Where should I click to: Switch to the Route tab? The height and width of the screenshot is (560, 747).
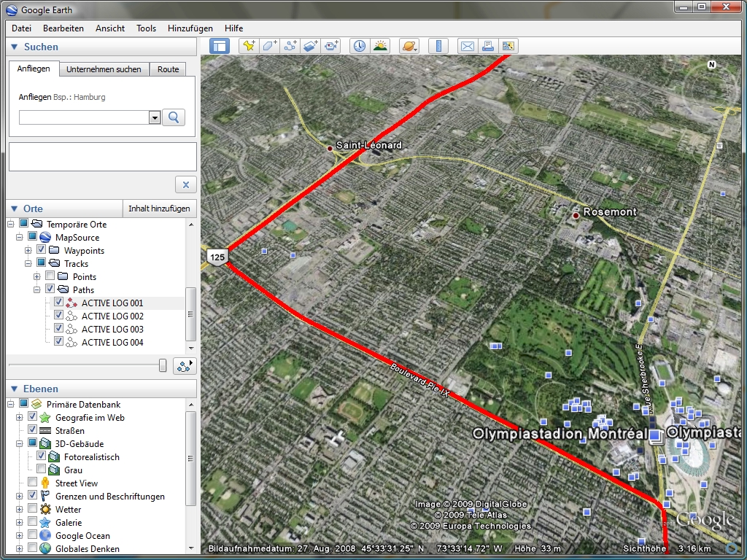(169, 69)
